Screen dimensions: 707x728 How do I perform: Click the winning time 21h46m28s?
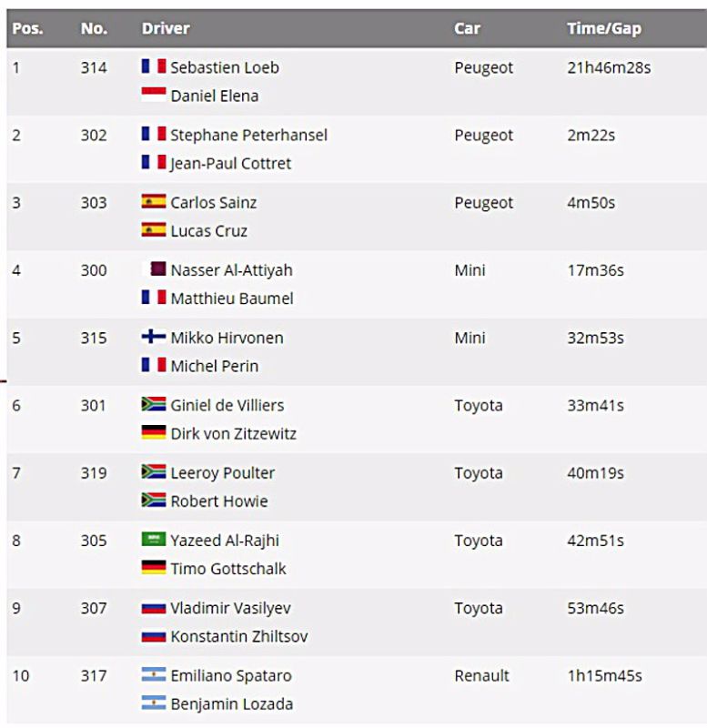click(609, 67)
